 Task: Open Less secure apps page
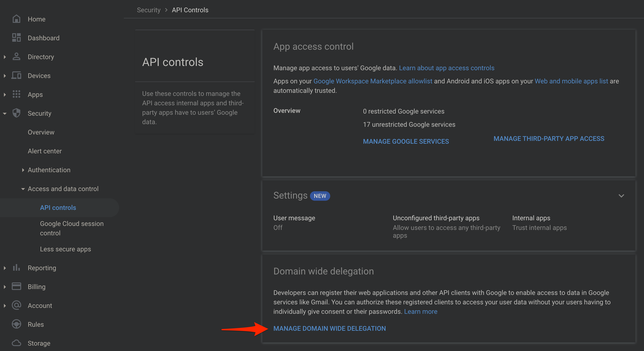[x=65, y=249]
